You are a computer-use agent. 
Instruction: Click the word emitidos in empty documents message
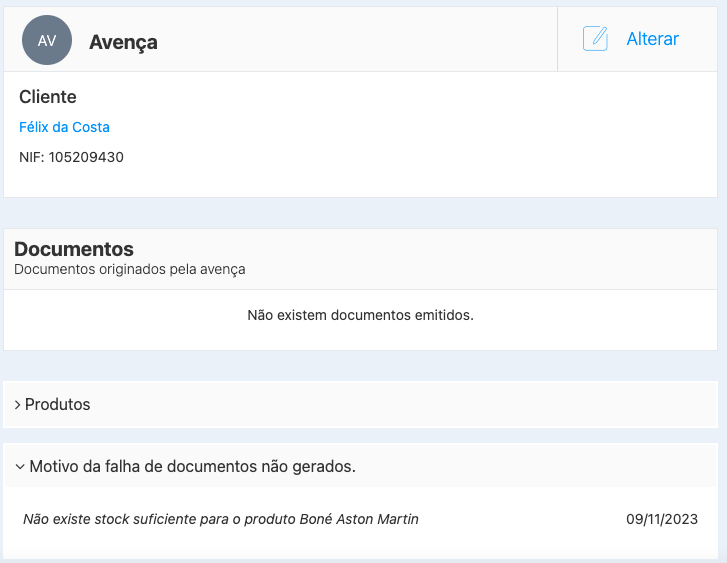click(441, 315)
